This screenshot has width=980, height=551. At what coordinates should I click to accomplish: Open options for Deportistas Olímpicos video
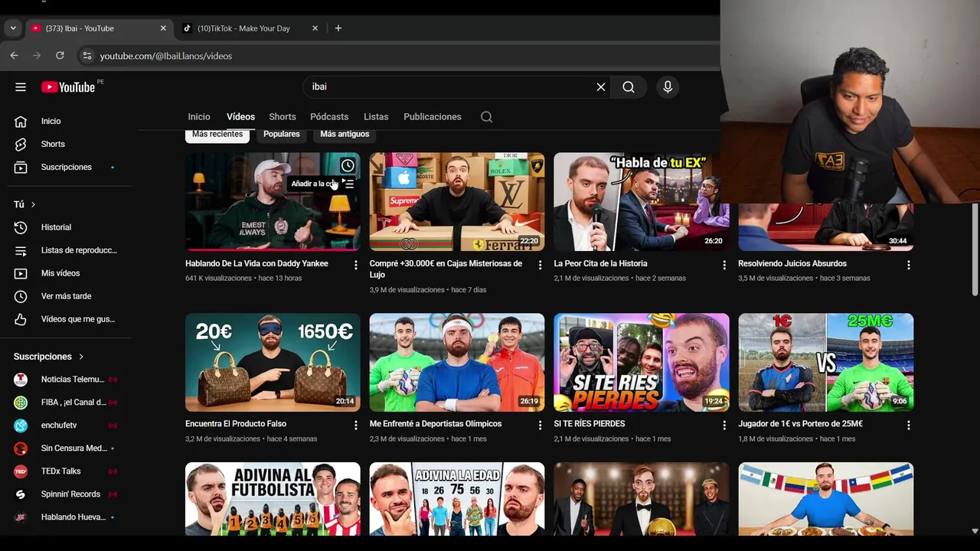click(540, 425)
